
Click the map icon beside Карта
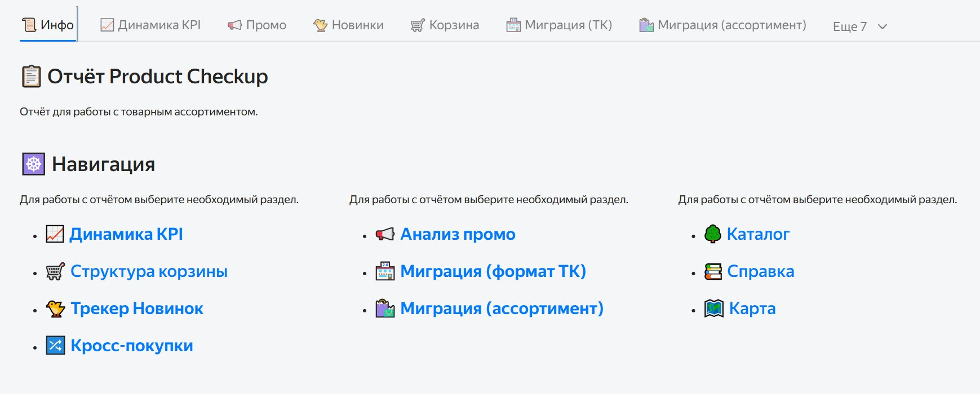click(x=713, y=308)
